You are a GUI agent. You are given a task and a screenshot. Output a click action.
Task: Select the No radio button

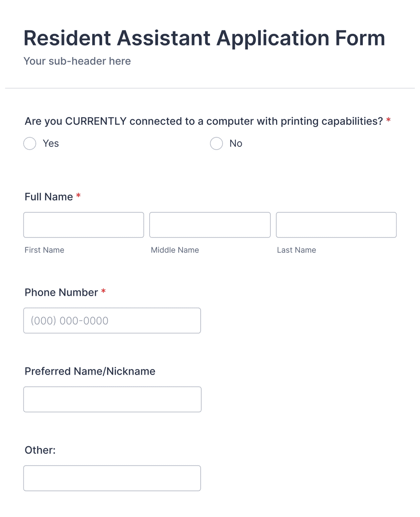click(216, 143)
